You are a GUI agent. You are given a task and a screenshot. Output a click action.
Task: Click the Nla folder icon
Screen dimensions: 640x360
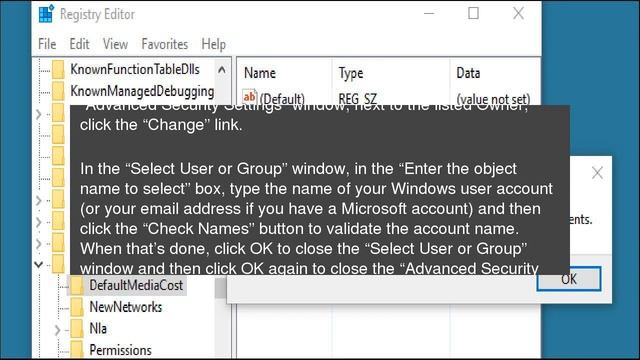[x=77, y=329]
